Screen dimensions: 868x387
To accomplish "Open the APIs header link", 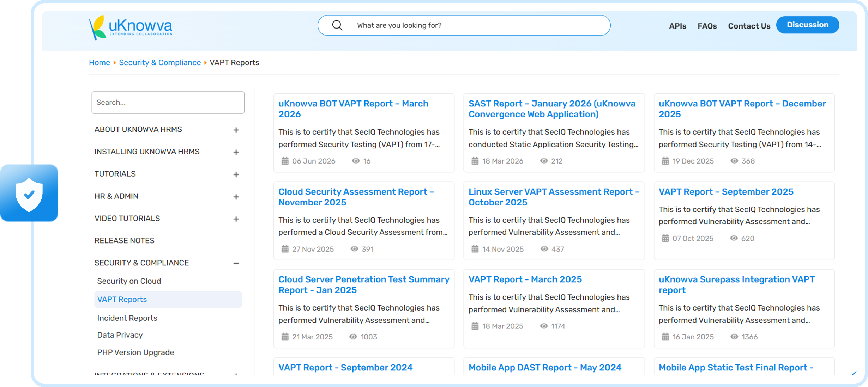I will point(677,26).
